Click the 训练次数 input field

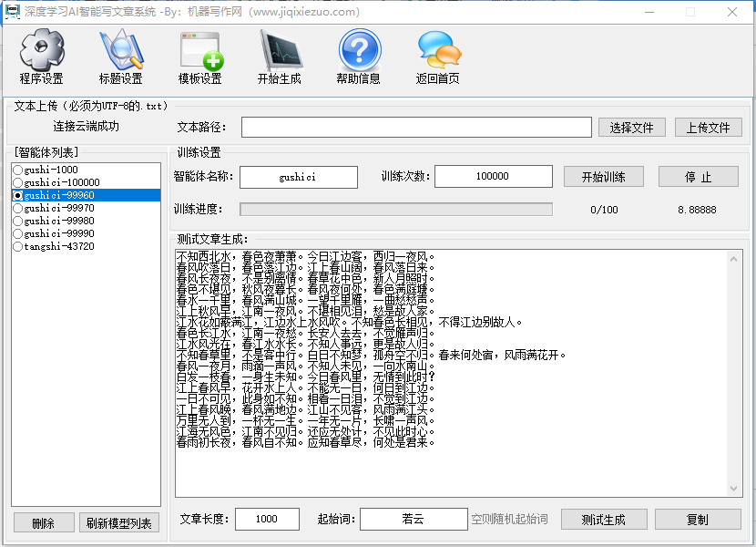click(493, 177)
